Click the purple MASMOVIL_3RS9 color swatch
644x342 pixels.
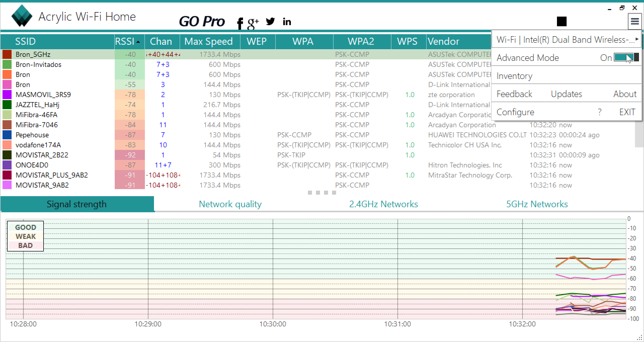coord(7,95)
